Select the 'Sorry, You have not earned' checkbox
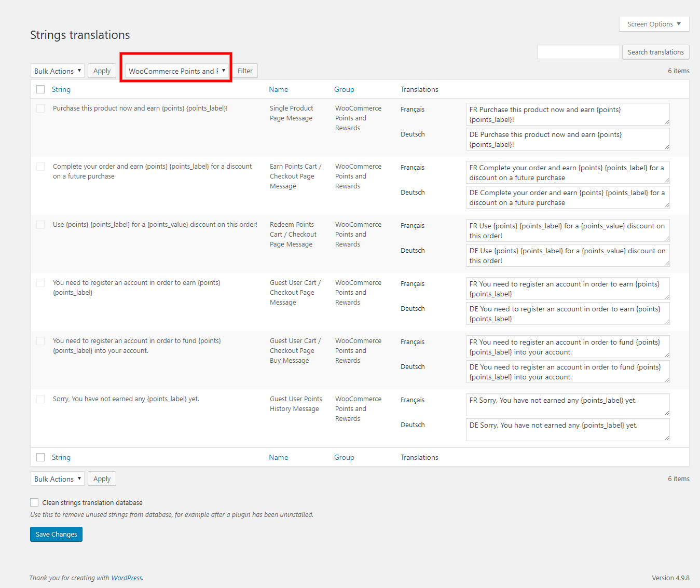The image size is (700, 588). point(40,399)
